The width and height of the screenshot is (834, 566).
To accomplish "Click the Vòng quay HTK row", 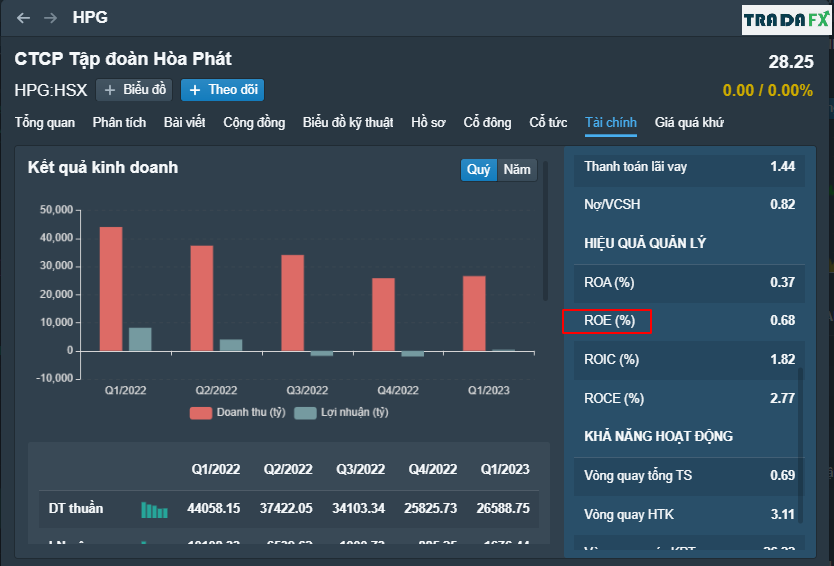I will tap(689, 515).
